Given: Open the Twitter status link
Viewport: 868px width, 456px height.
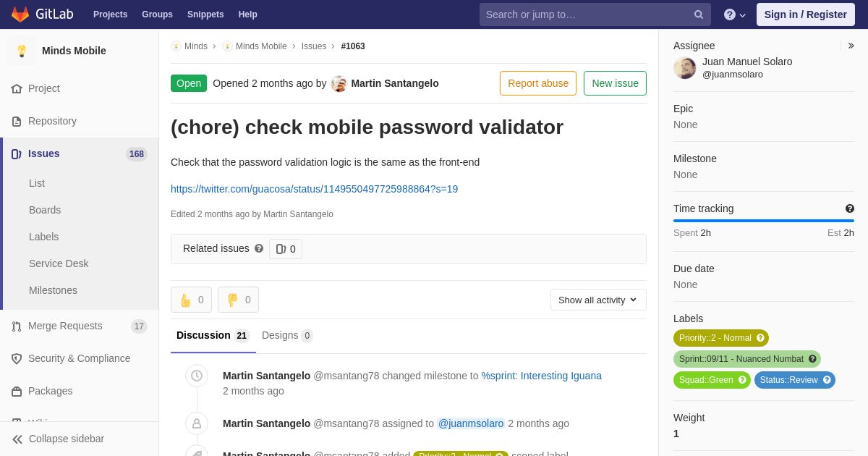Looking at the screenshot, I should pyautogui.click(x=314, y=189).
